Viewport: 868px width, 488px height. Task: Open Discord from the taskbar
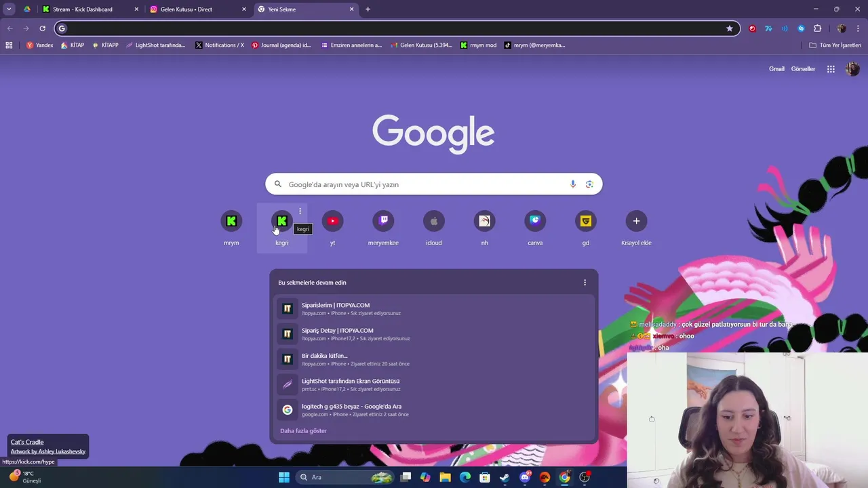coord(525,477)
